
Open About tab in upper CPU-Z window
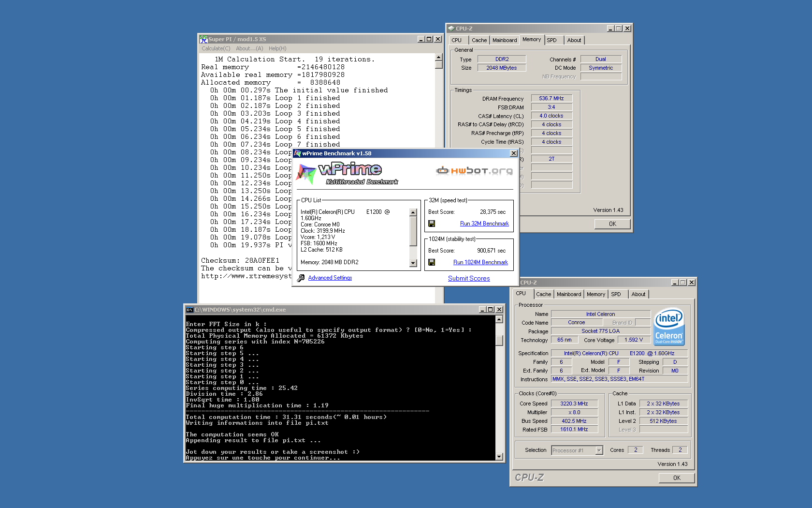574,40
